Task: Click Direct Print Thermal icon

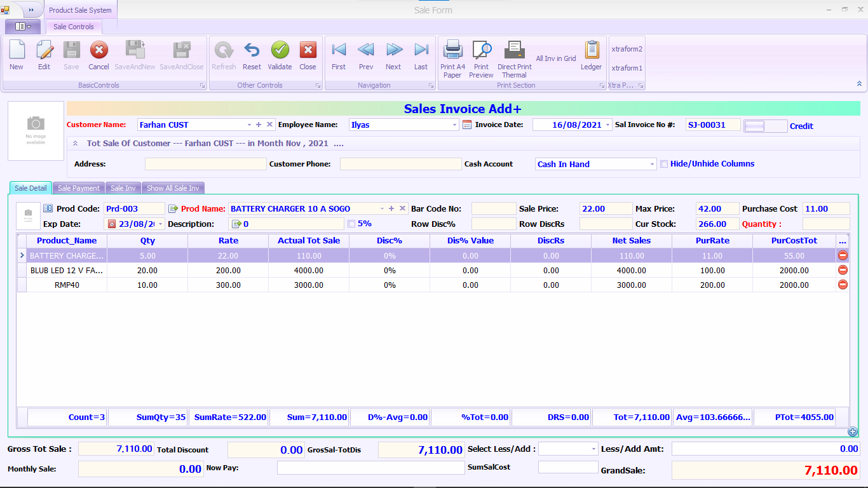Action: pos(514,50)
